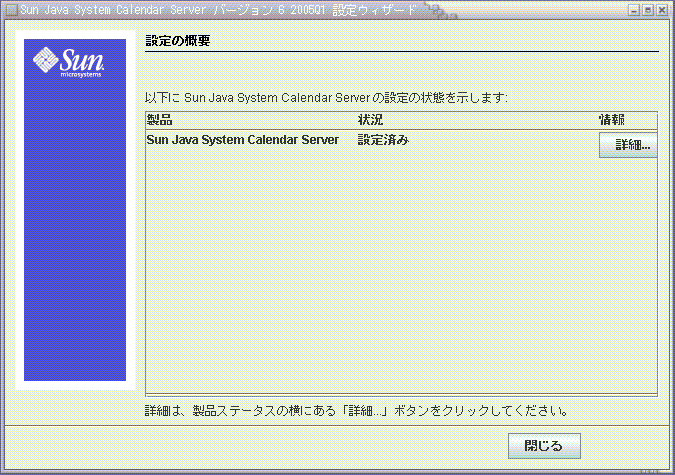This screenshot has width=675, height=475.
Task: Select the 製品 column header
Action: click(x=159, y=120)
